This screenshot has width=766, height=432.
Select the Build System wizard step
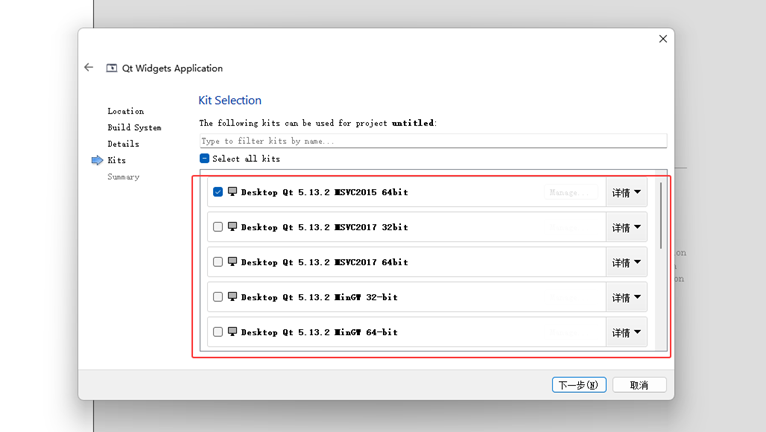pos(134,128)
